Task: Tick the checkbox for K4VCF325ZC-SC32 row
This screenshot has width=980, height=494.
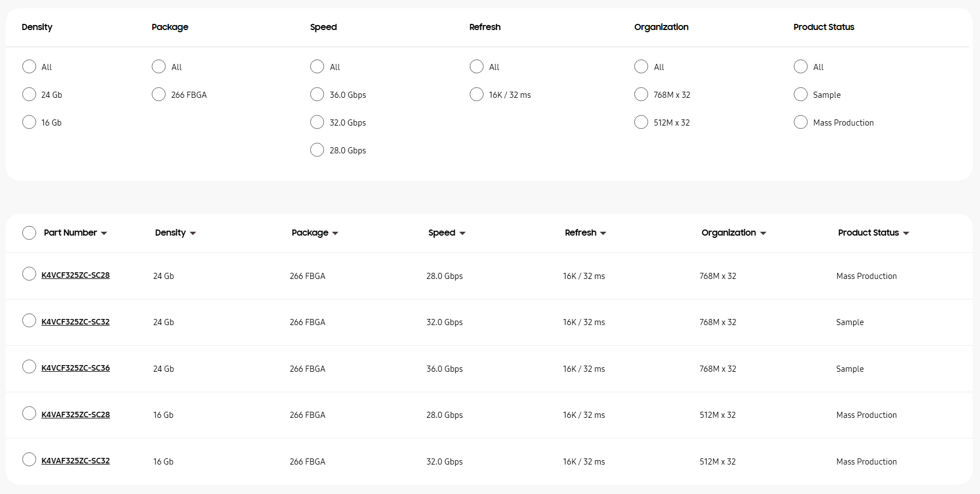Action: (x=29, y=321)
